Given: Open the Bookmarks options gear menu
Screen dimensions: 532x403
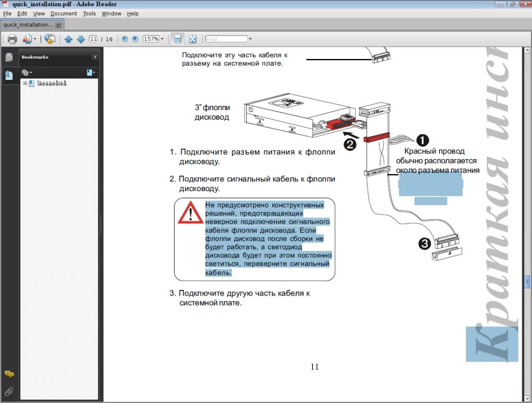Looking at the screenshot, I should tap(27, 72).
